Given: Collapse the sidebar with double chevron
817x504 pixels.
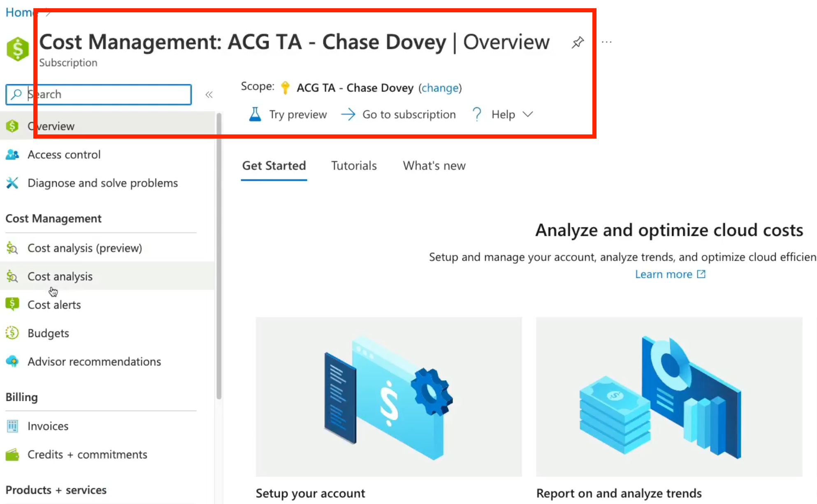Looking at the screenshot, I should tap(209, 95).
